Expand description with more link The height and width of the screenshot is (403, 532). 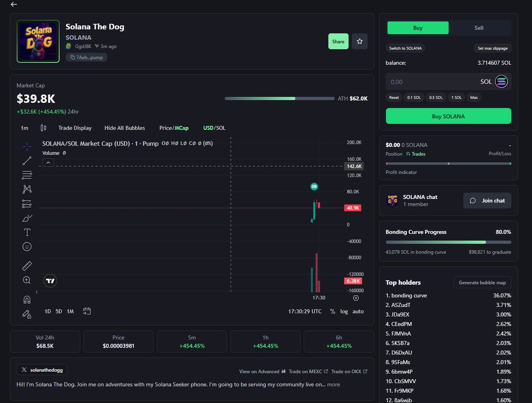[x=333, y=384]
